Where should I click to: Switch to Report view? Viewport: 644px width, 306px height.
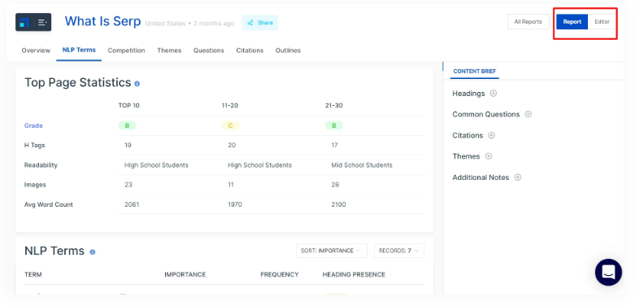coord(572,22)
